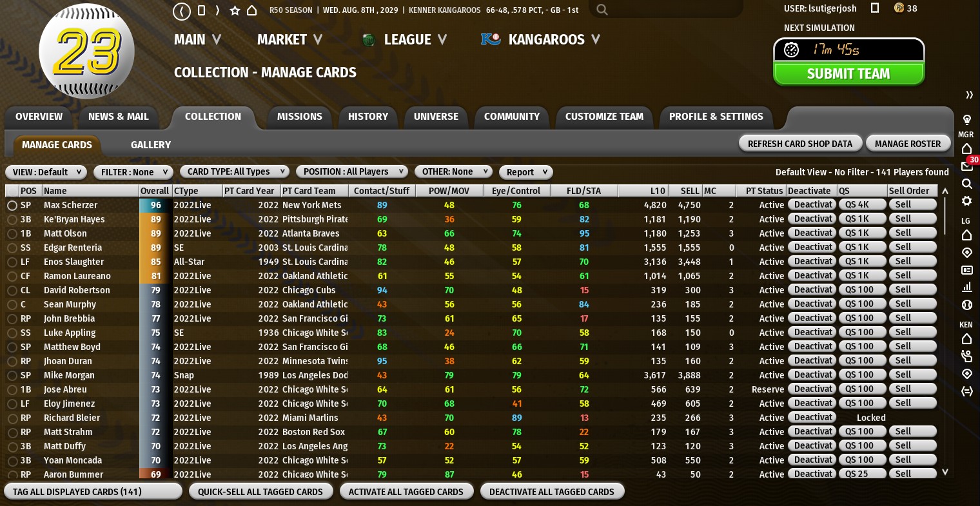This screenshot has height=506, width=980.
Task: Click TAG ALL DISPLAYED CARDS (141)
Action: (x=93, y=492)
